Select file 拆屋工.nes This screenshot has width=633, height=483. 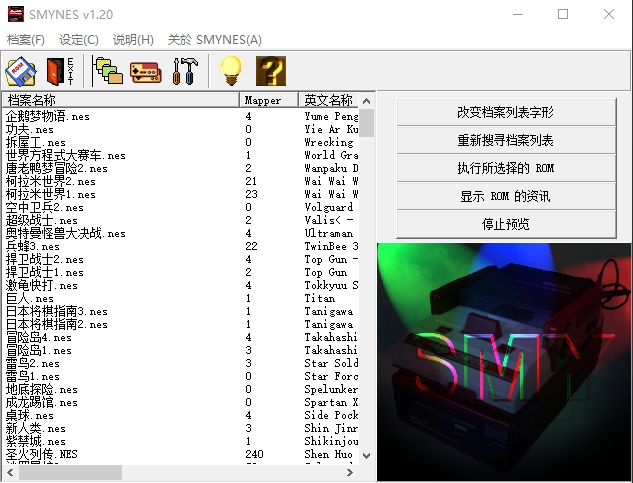point(36,142)
